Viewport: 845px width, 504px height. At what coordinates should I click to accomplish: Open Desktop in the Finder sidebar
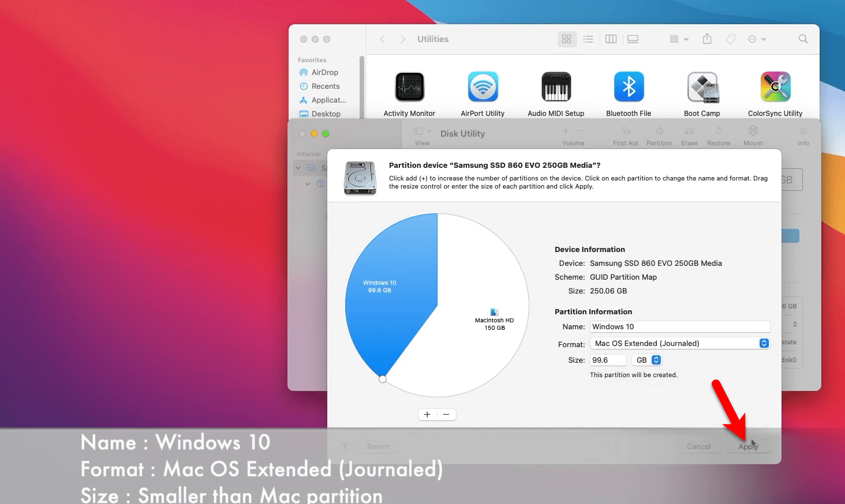click(327, 114)
